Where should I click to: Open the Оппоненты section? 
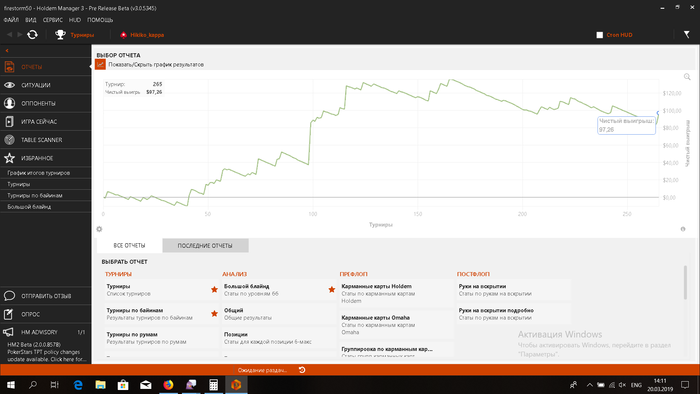(46, 103)
